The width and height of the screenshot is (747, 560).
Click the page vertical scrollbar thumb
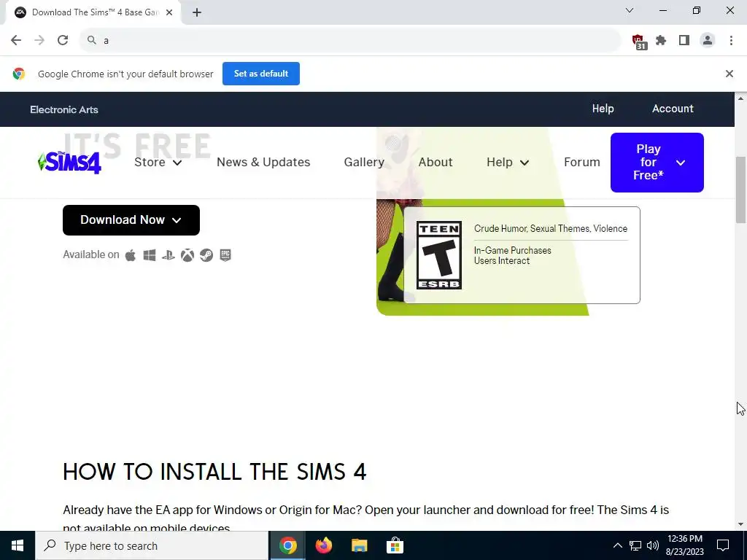point(741,190)
